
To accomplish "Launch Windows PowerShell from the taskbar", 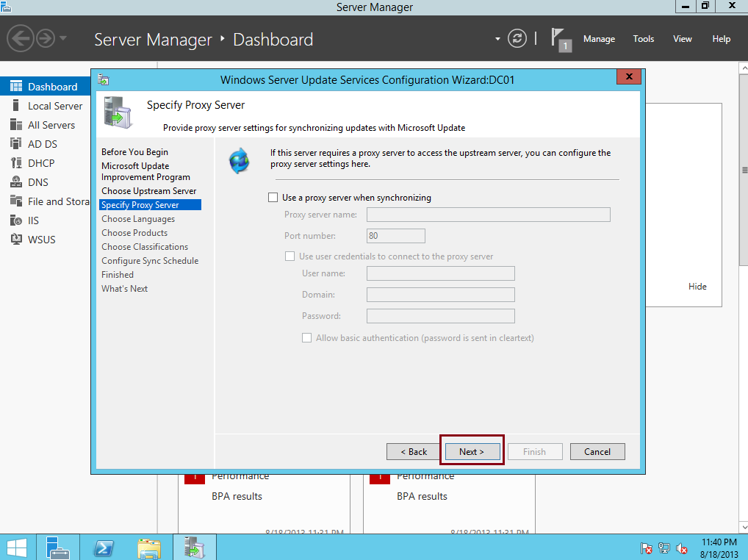I will [x=104, y=547].
